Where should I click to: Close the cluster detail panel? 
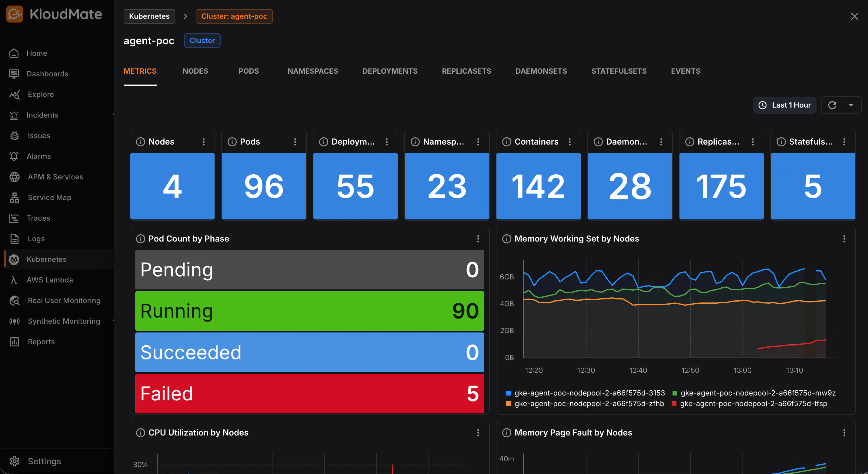(x=855, y=16)
